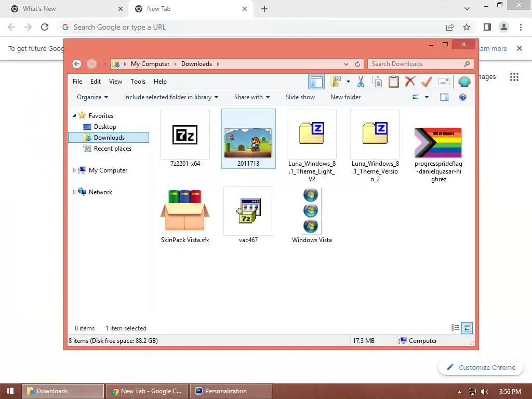Open dropdown arrow beside folder options icon
Viewport: 532px width, 399px height.
coord(348,82)
